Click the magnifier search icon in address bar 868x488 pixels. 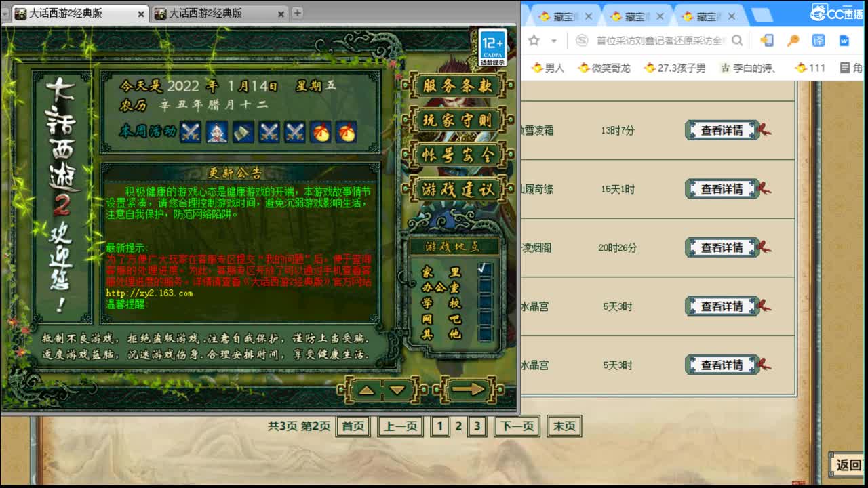tap(737, 41)
